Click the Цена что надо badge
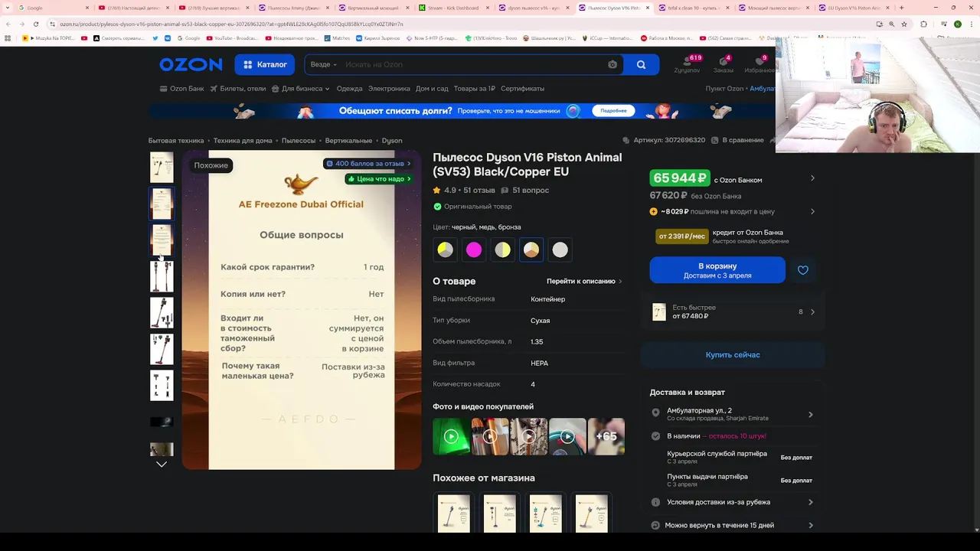The width and height of the screenshot is (980, 551). pyautogui.click(x=379, y=179)
